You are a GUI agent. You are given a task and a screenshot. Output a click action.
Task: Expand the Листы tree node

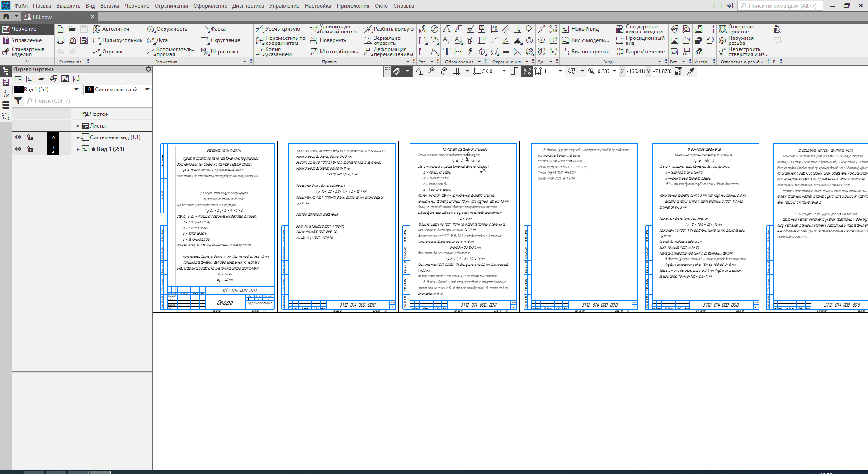(78, 126)
